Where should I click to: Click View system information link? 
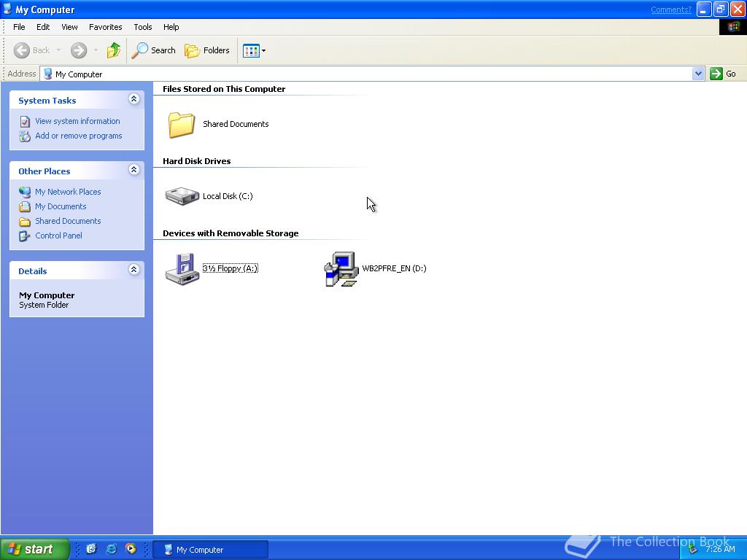[77, 121]
